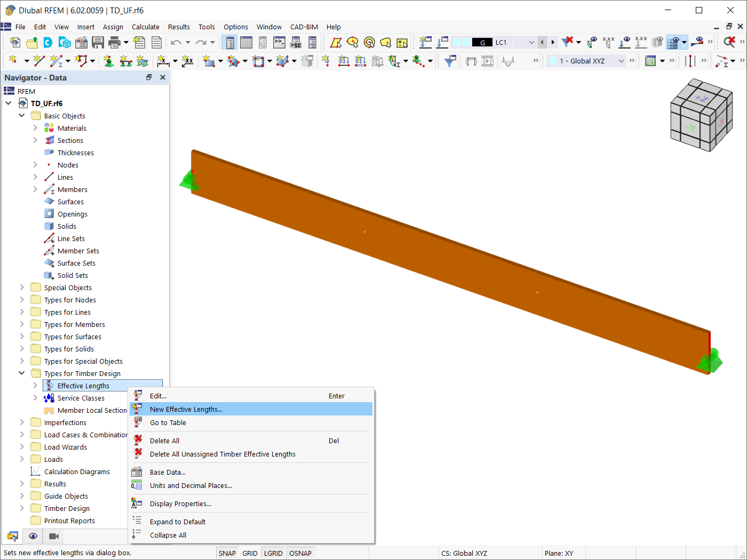
Task: Choose Go to Table in context menu
Action: 251,422
